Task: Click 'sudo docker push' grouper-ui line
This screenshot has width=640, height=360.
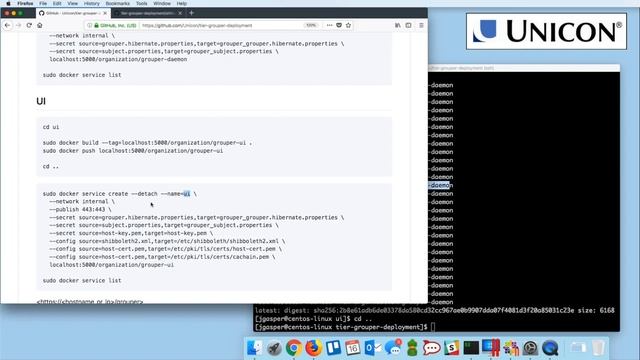Action: (133, 151)
